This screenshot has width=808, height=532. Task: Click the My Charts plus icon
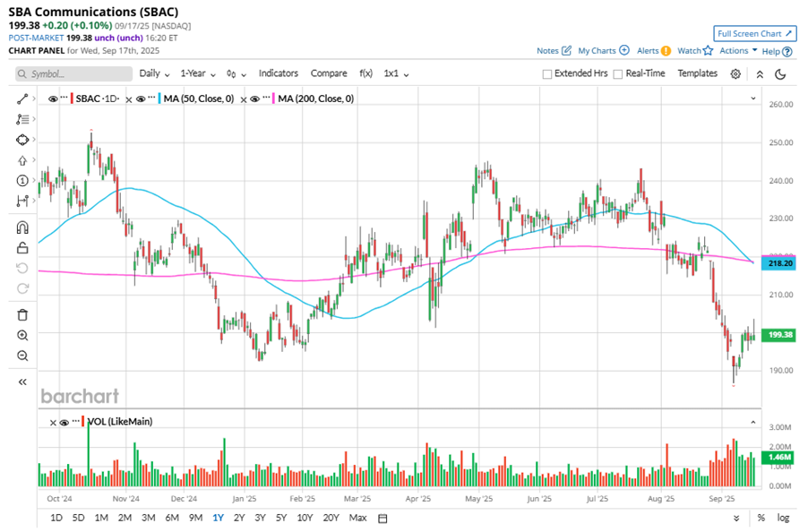coord(624,50)
